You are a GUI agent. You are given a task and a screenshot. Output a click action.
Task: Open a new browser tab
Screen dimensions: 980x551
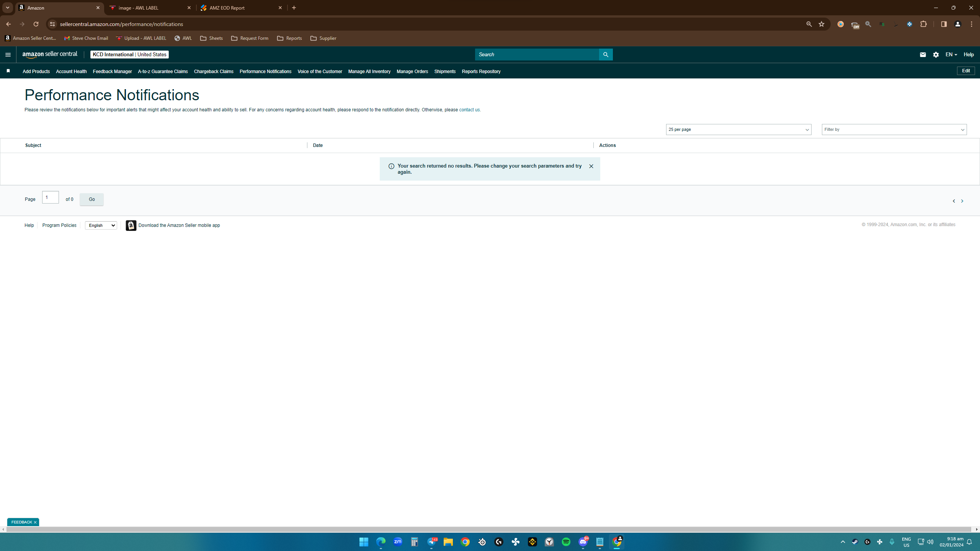294,8
